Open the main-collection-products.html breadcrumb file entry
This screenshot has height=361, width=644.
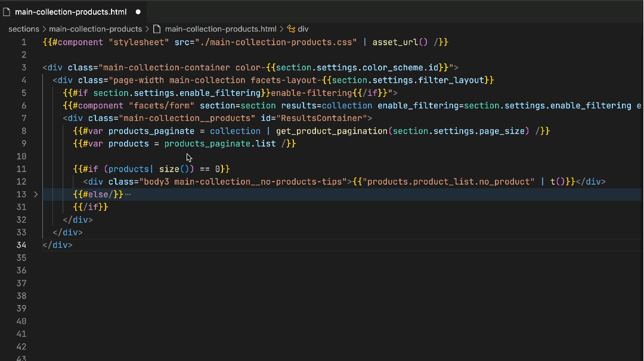pyautogui.click(x=221, y=29)
